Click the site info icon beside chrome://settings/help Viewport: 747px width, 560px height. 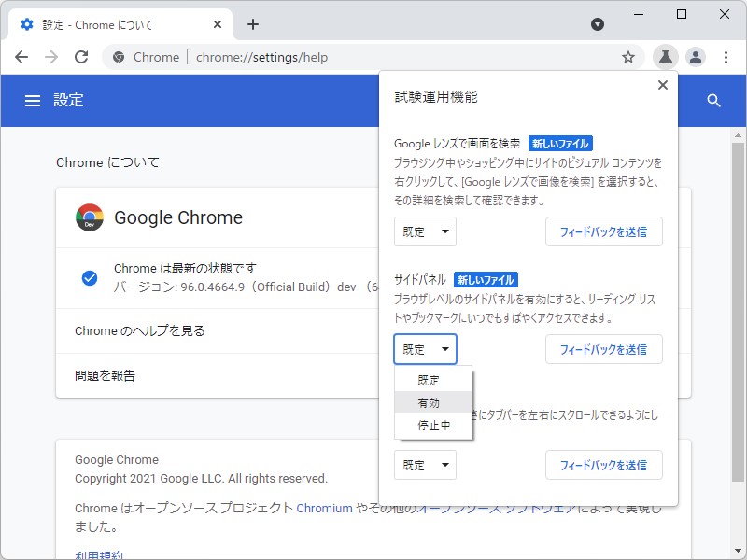click(119, 57)
